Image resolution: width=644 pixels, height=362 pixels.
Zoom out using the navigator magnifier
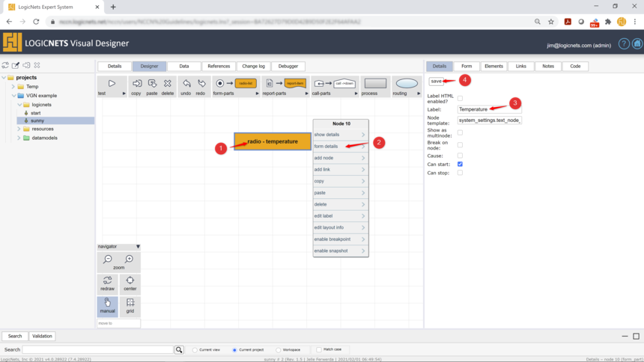108,260
